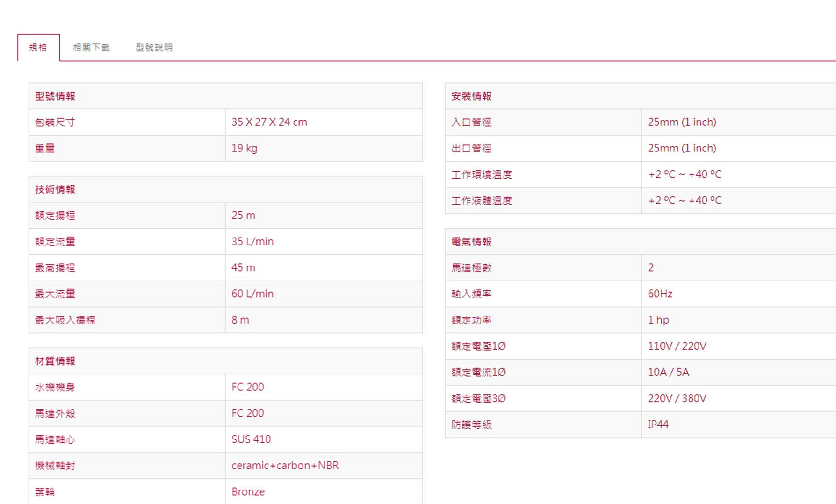Select temperature value in 工作環境溫度 row
This screenshot has width=836, height=504.
pos(685,174)
